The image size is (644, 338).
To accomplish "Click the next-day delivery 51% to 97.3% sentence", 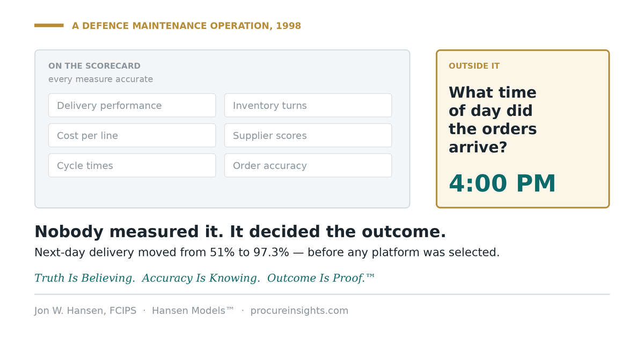I will point(267,252).
